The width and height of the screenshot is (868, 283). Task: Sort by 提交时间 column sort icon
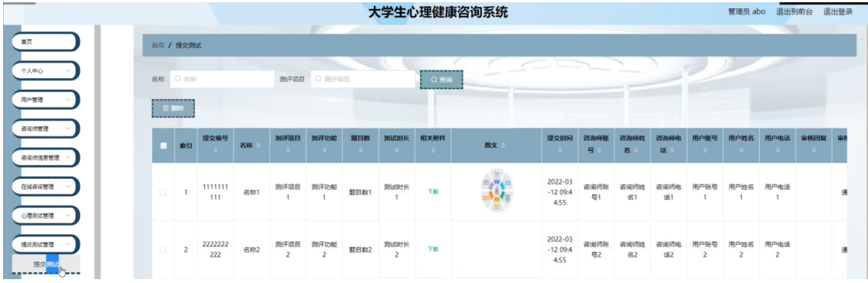click(560, 151)
